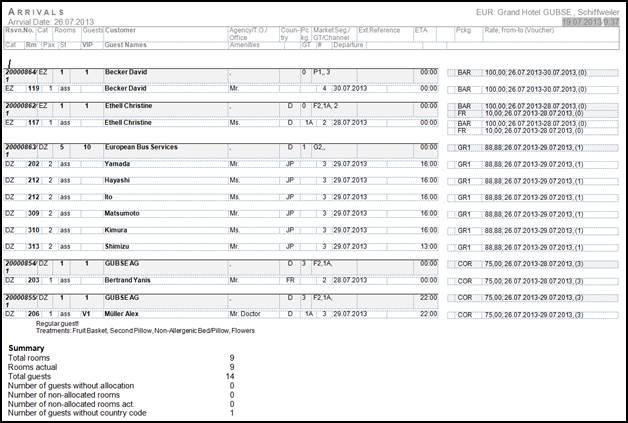Select room number 117
Image resolution: width=628 pixels, height=423 pixels.
[34, 123]
